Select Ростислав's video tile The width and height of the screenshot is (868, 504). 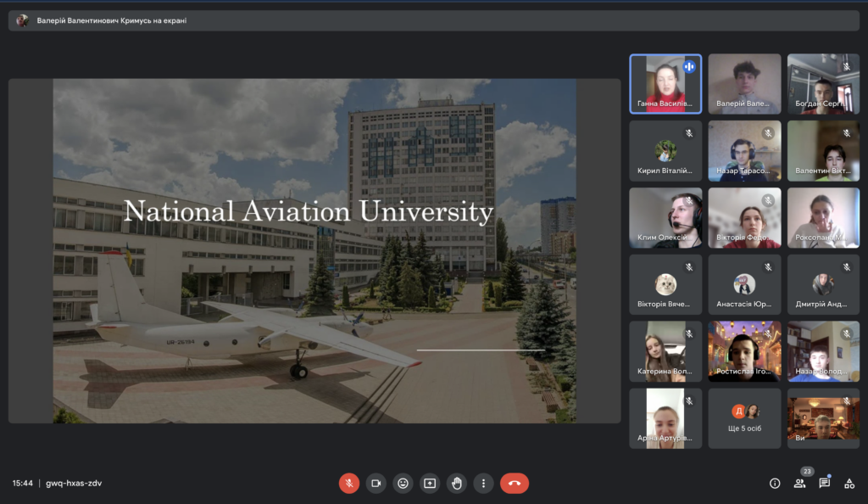(x=744, y=351)
